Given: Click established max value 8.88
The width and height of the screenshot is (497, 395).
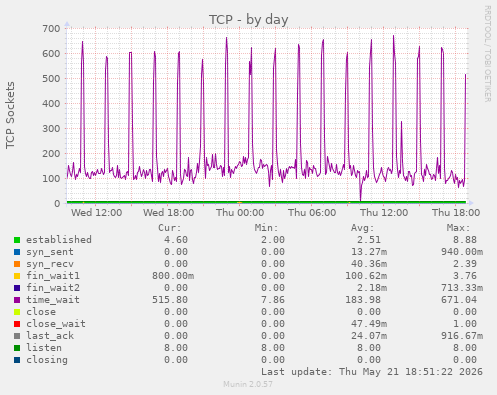Looking at the screenshot, I should tap(465, 240).
